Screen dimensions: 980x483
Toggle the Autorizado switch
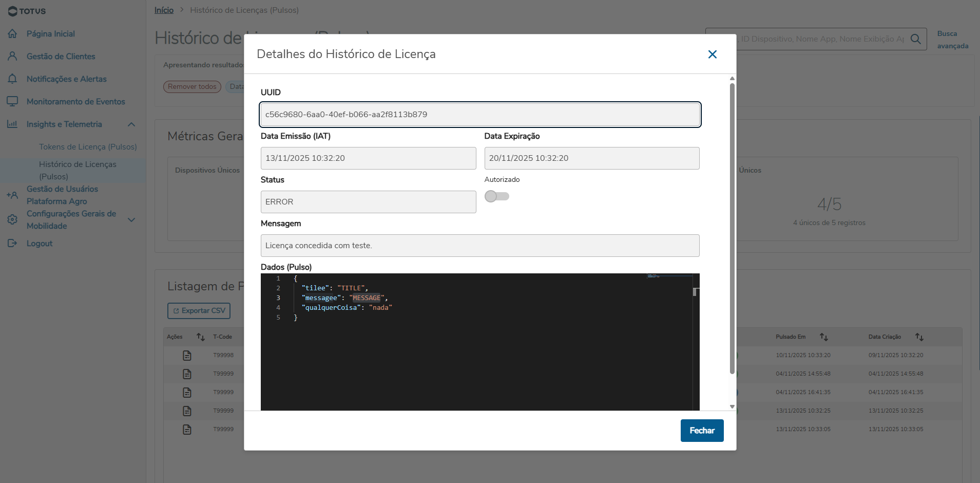pyautogui.click(x=496, y=196)
